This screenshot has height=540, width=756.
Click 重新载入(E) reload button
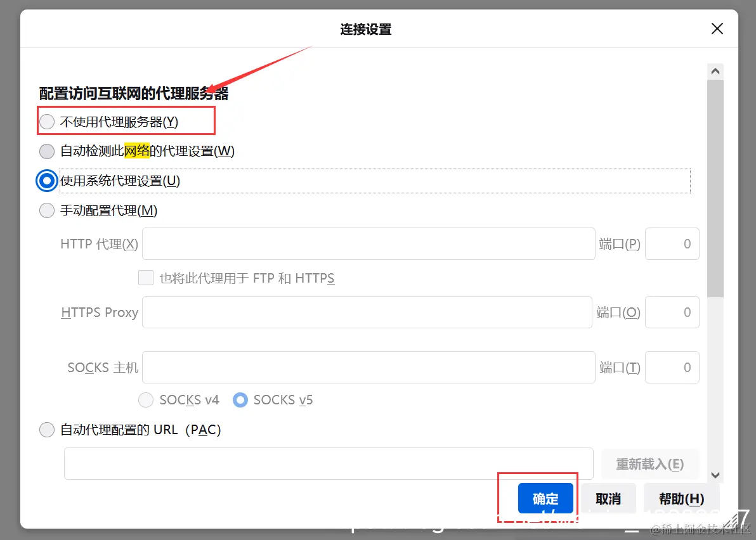(649, 464)
